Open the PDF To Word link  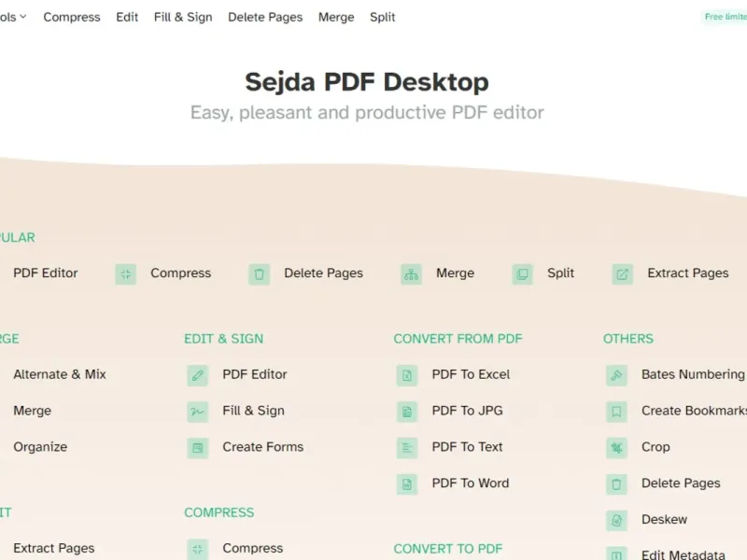pos(471,483)
